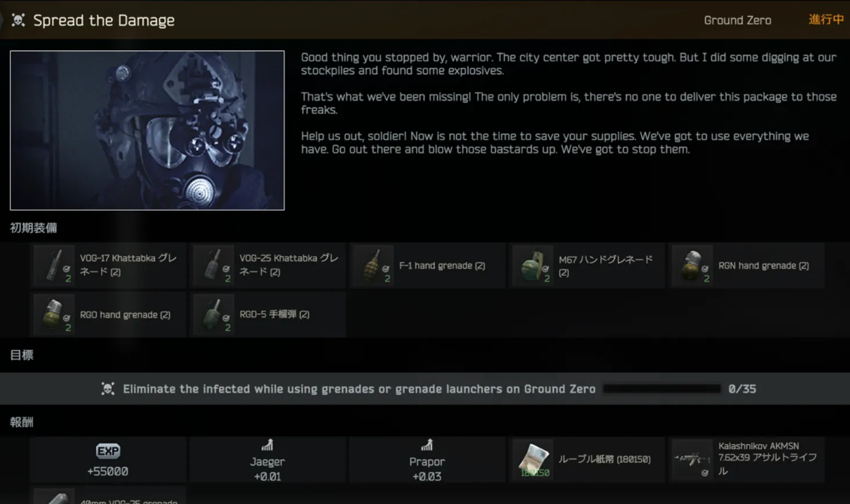Viewport: 850px width, 504px height.
Task: Click the Ground Zero location label
Action: 737,20
